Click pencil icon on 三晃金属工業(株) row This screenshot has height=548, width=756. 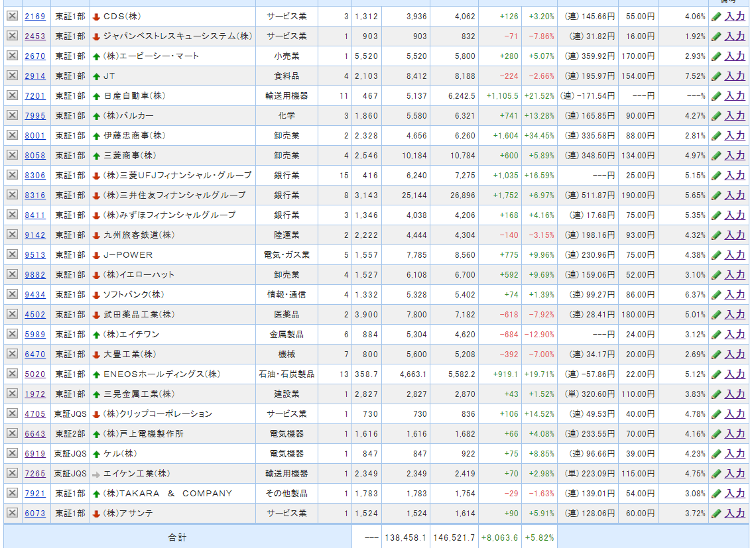(716, 394)
